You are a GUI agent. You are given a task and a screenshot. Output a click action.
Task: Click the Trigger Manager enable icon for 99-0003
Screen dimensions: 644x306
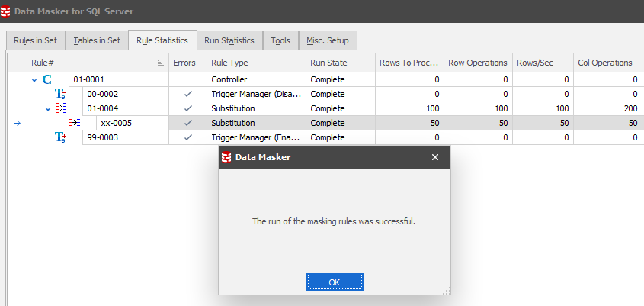coord(60,137)
